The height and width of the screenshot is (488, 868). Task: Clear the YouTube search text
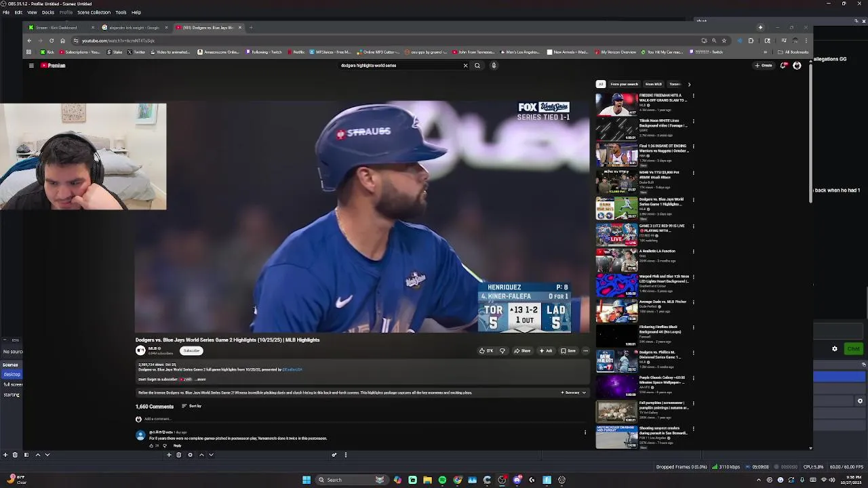465,66
